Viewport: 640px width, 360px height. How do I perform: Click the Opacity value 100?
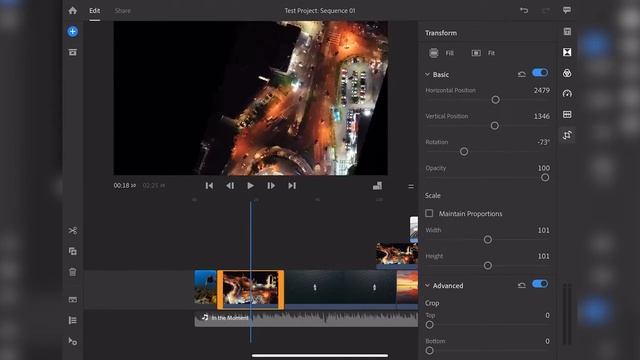[x=544, y=168]
